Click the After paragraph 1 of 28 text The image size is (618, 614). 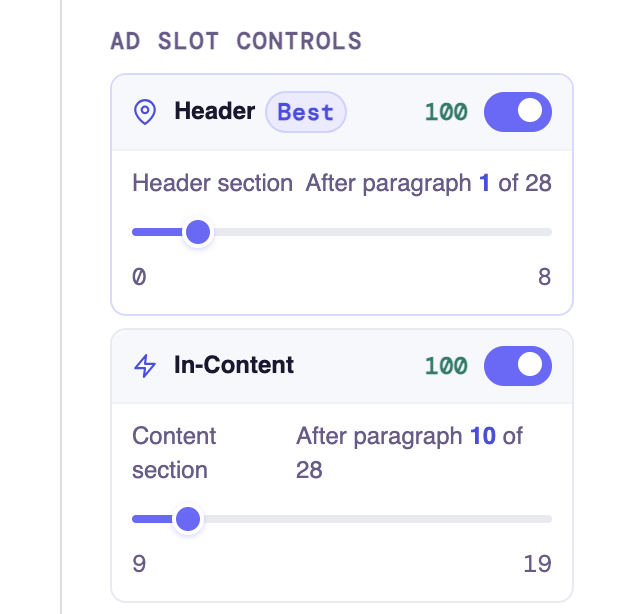(428, 183)
